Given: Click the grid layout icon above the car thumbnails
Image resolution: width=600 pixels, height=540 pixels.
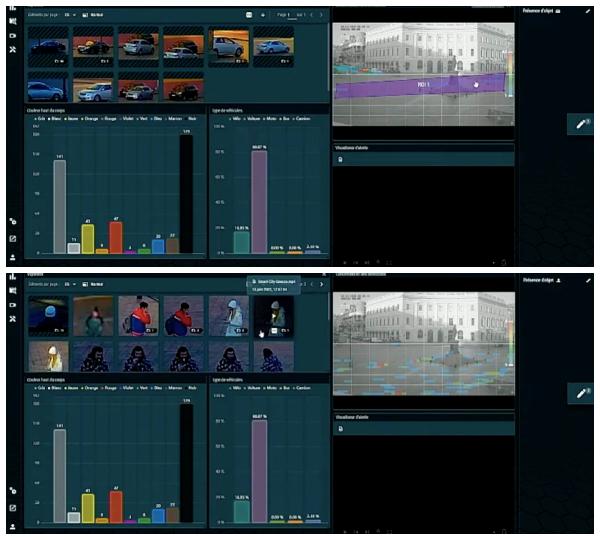Looking at the screenshot, I should pyautogui.click(x=249, y=15).
